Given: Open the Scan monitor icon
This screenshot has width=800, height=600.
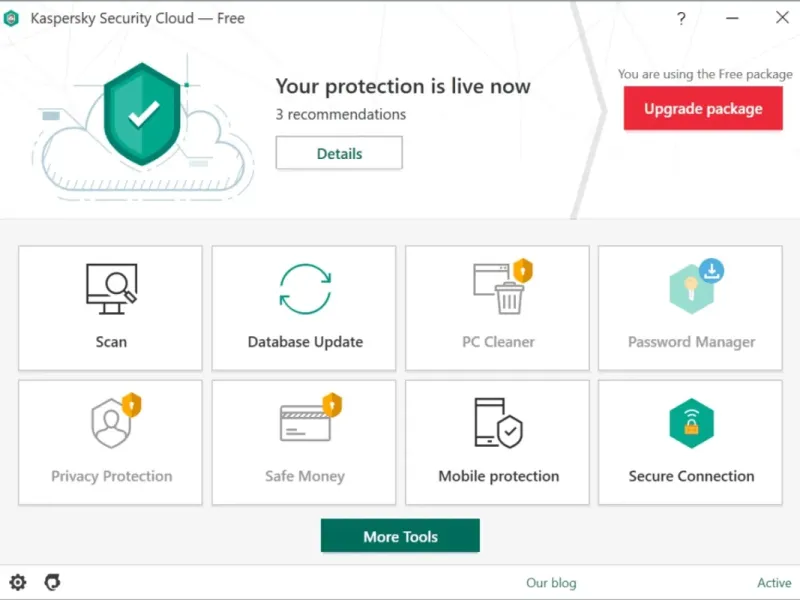Looking at the screenshot, I should click(111, 289).
